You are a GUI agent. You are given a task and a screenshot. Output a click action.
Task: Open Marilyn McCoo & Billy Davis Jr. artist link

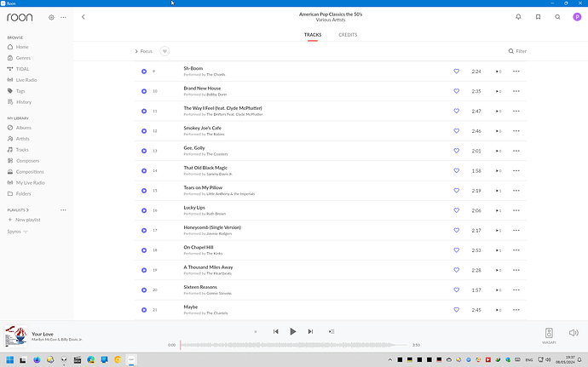57,340
